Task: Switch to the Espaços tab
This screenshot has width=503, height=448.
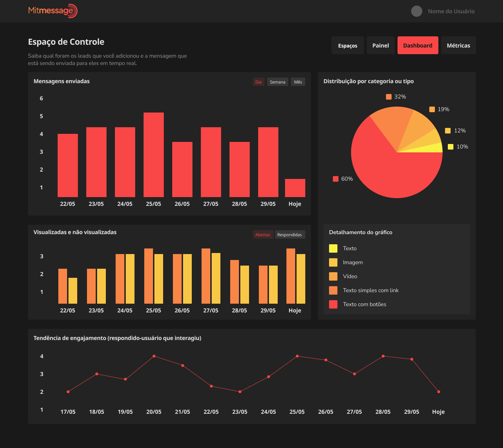Action: 348,45
